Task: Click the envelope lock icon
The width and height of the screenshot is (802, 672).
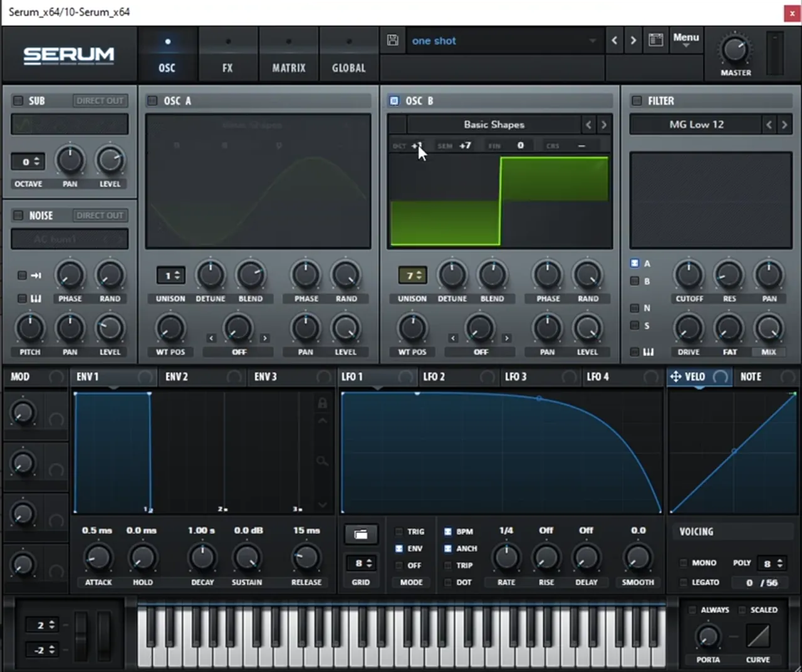Action: [322, 403]
